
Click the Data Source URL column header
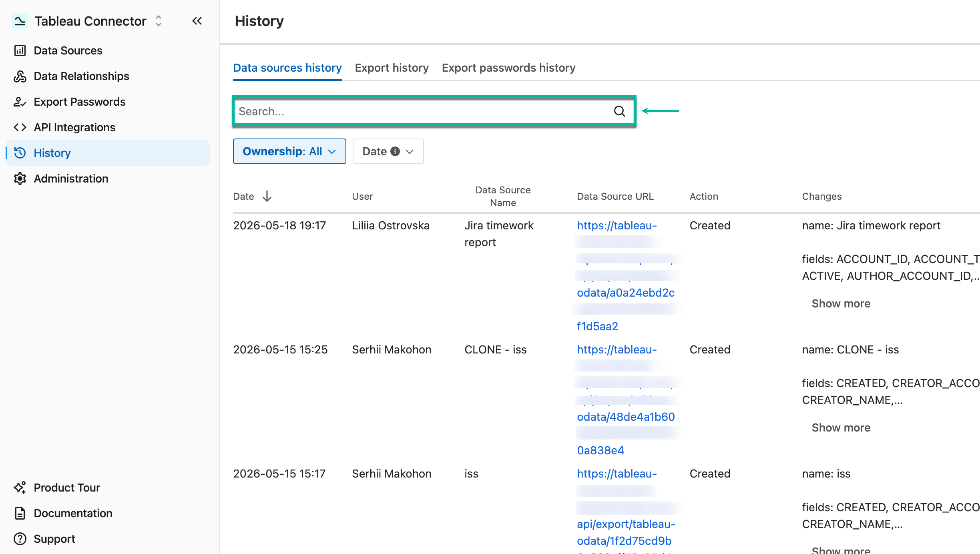tap(615, 196)
